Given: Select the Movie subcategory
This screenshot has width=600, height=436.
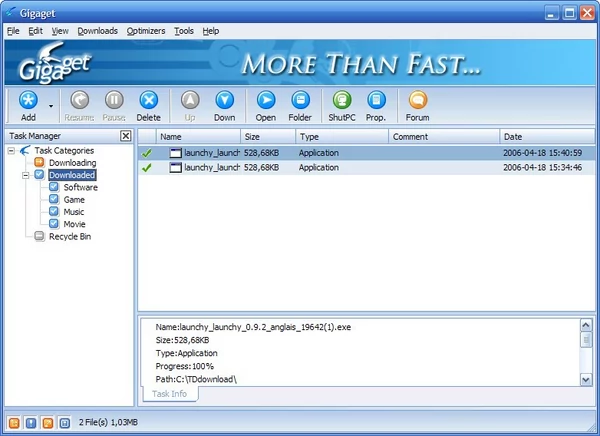Looking at the screenshot, I should 74,224.
